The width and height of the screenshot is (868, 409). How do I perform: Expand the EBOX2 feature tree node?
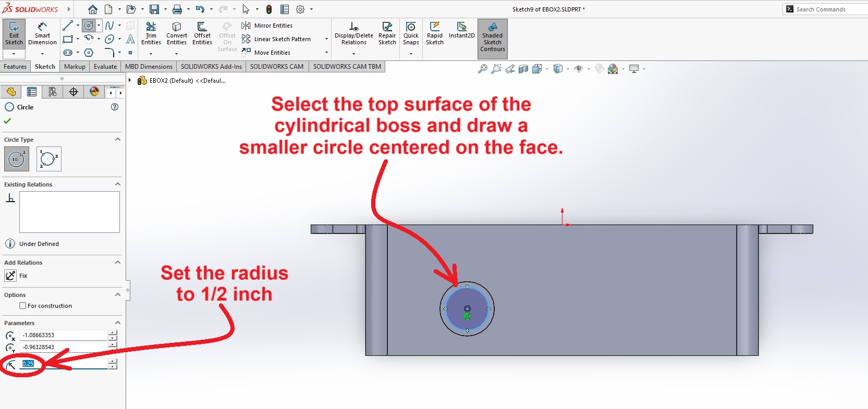[130, 80]
